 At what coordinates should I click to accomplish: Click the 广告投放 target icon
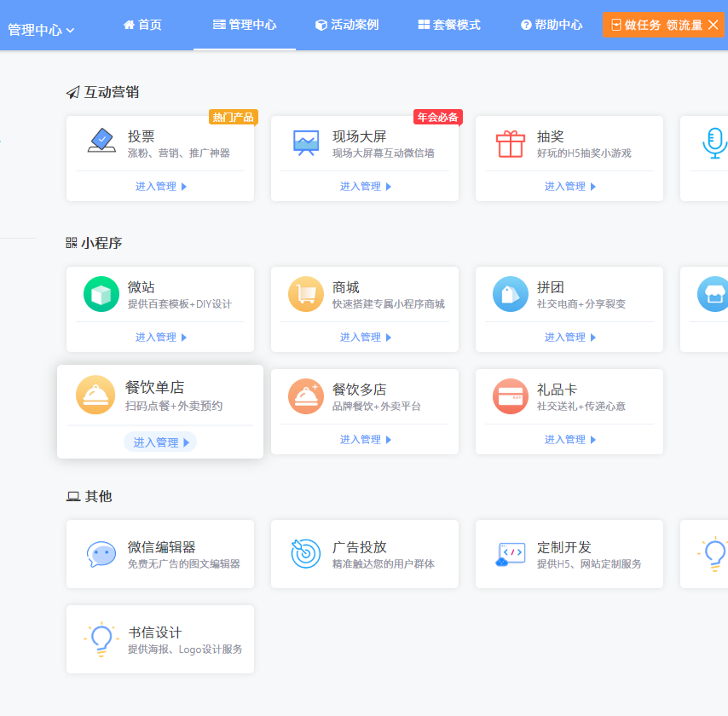click(306, 554)
